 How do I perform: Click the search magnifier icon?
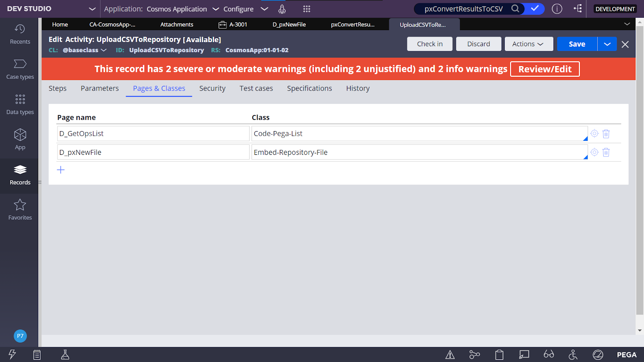pos(515,8)
